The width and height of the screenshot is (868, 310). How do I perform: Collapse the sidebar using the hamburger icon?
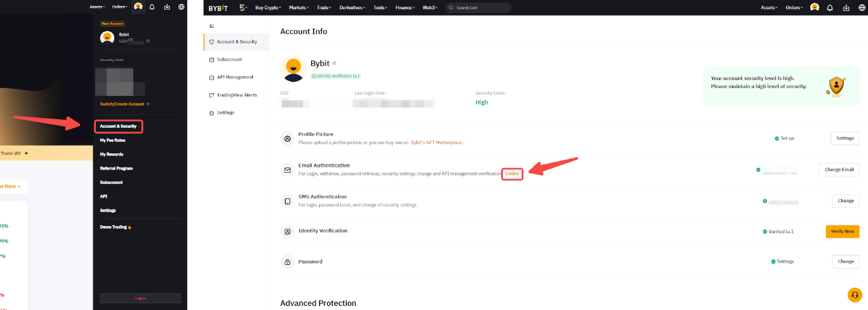211,26
